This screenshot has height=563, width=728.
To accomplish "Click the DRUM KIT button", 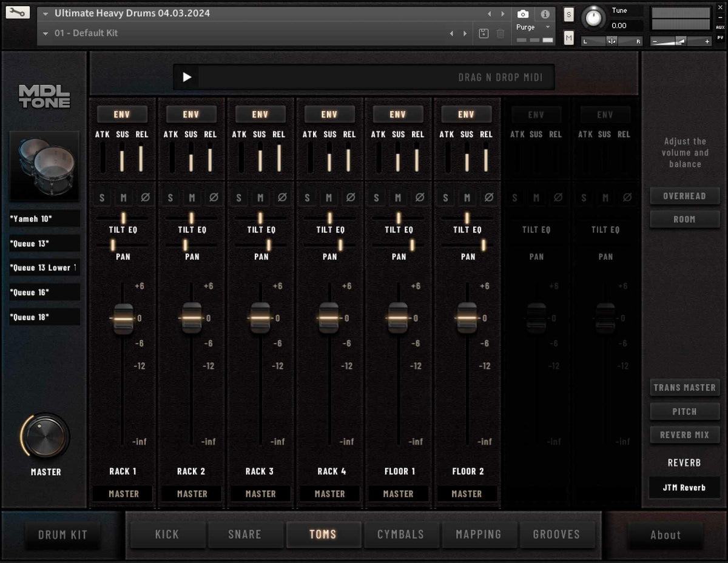I will pyautogui.click(x=63, y=535).
